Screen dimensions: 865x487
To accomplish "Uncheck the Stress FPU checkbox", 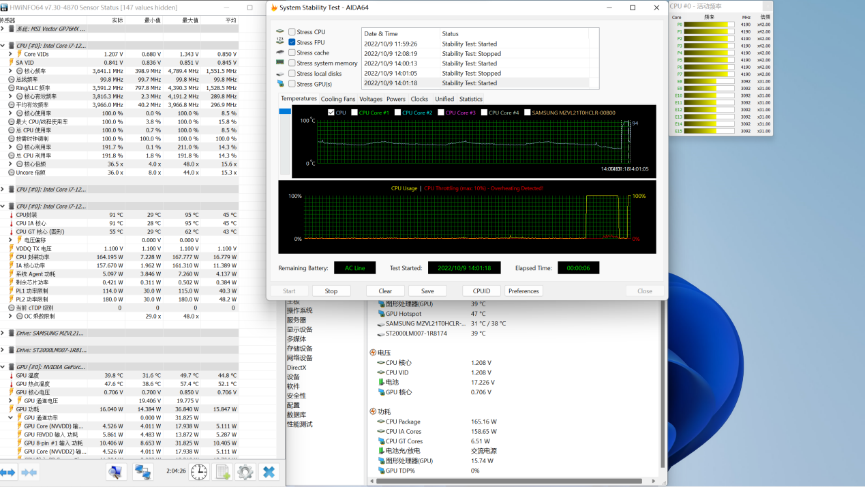I will tap(292, 42).
